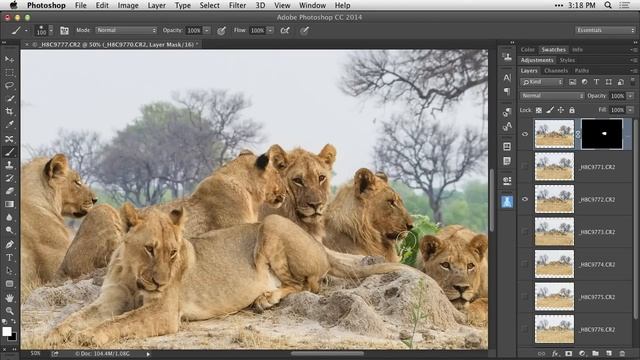
Task: Open the Layer menu
Action: (x=157, y=5)
